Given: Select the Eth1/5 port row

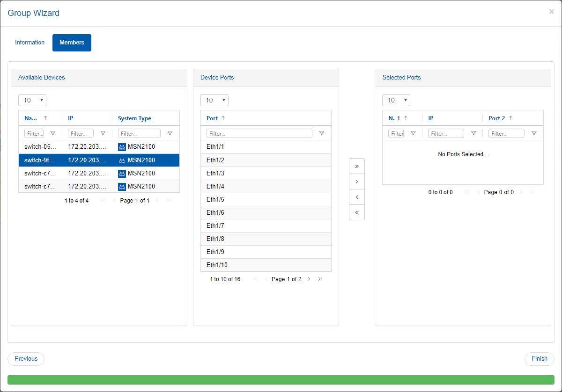Looking at the screenshot, I should pyautogui.click(x=266, y=200).
